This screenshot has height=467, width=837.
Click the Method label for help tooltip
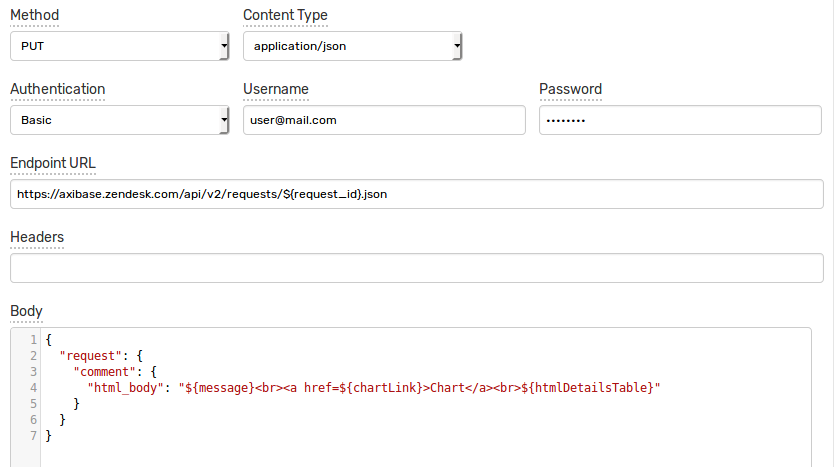(35, 15)
